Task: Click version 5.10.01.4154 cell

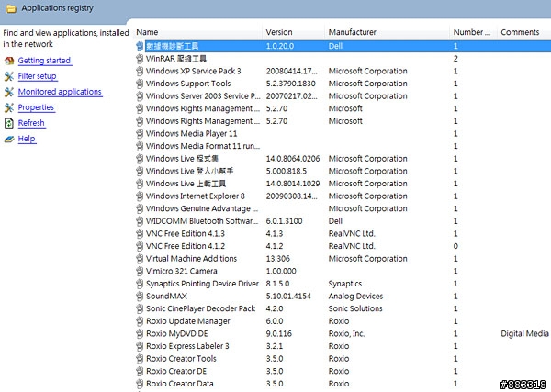Action: (x=288, y=297)
